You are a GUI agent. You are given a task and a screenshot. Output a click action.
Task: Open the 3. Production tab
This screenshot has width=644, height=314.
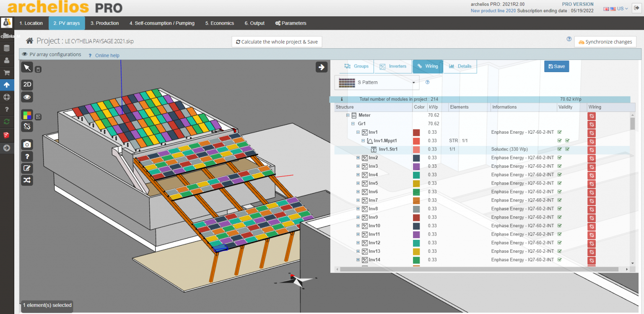click(x=105, y=23)
